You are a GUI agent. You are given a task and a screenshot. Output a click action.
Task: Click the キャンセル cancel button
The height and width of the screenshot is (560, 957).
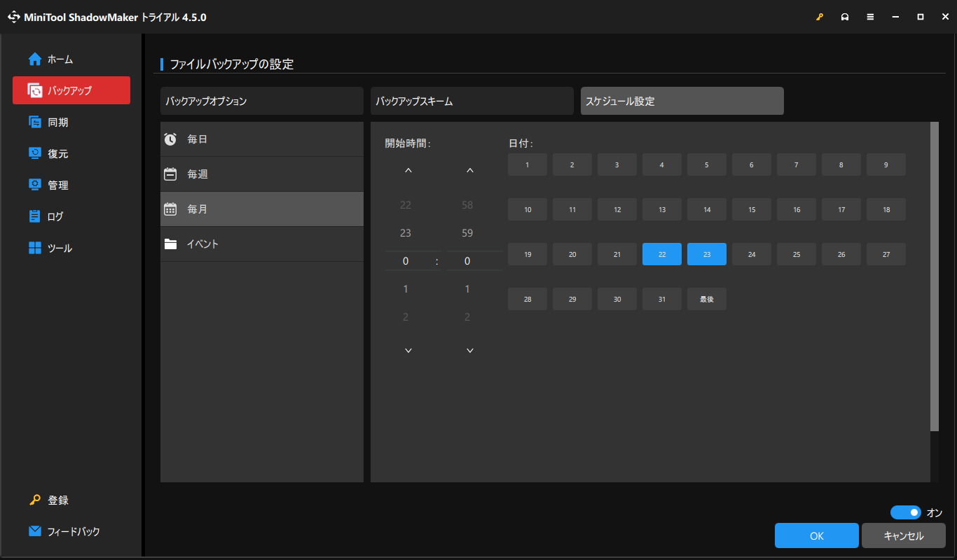[x=904, y=535]
